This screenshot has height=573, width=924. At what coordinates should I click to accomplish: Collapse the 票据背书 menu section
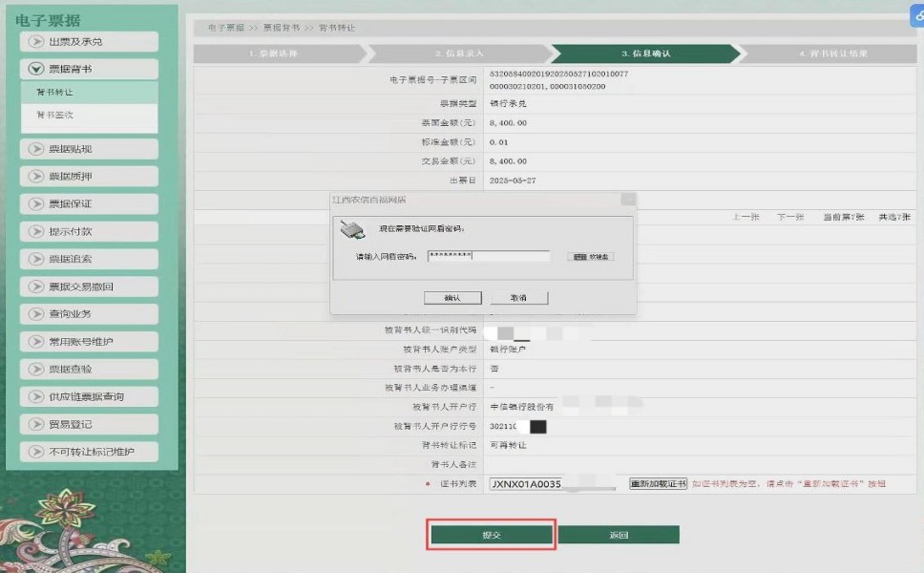89,69
